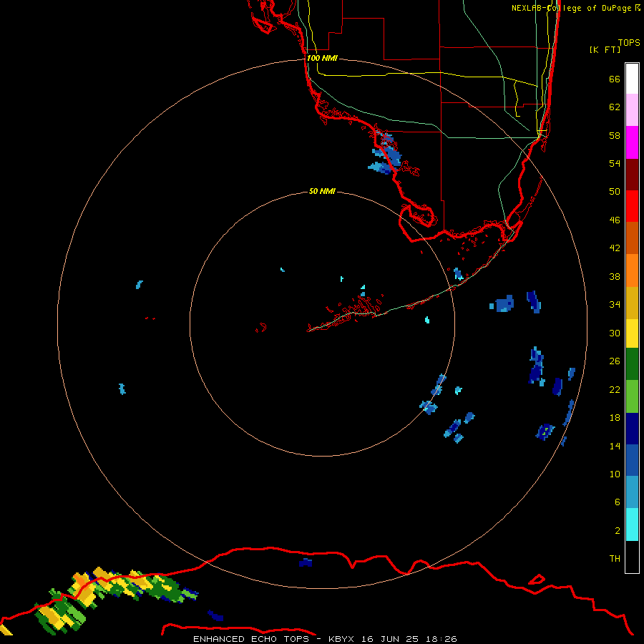The image size is (644, 644).
Task: Click the ENHANCED ECHO TOPS KBYX title text
Action: click(325, 639)
